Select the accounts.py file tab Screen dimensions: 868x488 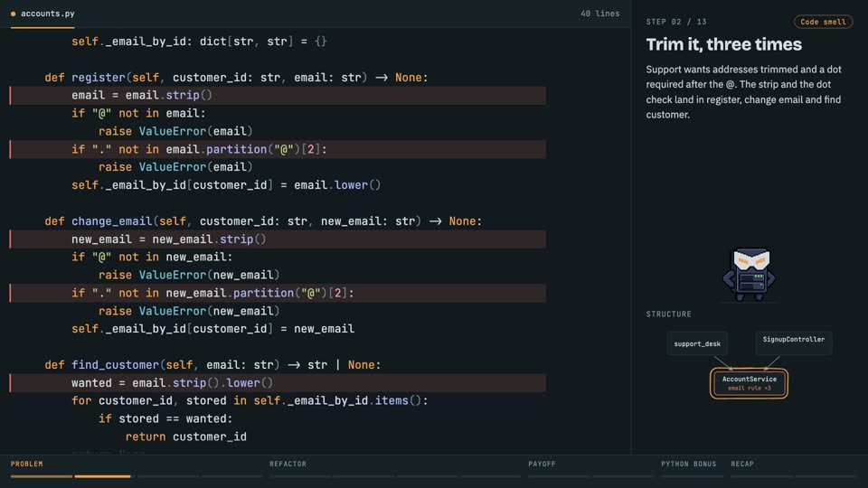click(x=42, y=14)
